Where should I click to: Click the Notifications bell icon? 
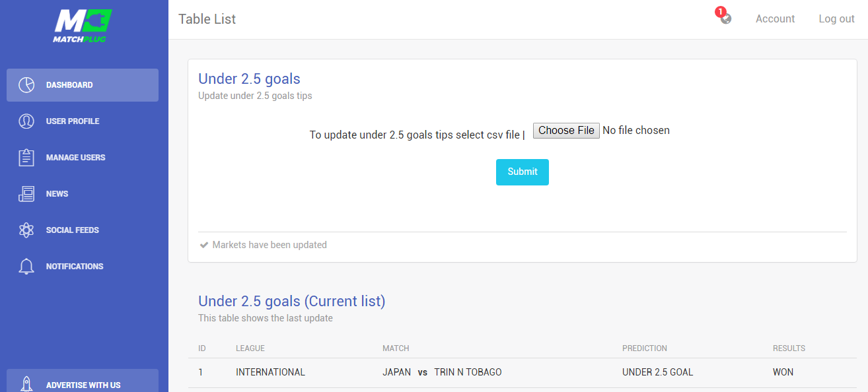pyautogui.click(x=26, y=267)
